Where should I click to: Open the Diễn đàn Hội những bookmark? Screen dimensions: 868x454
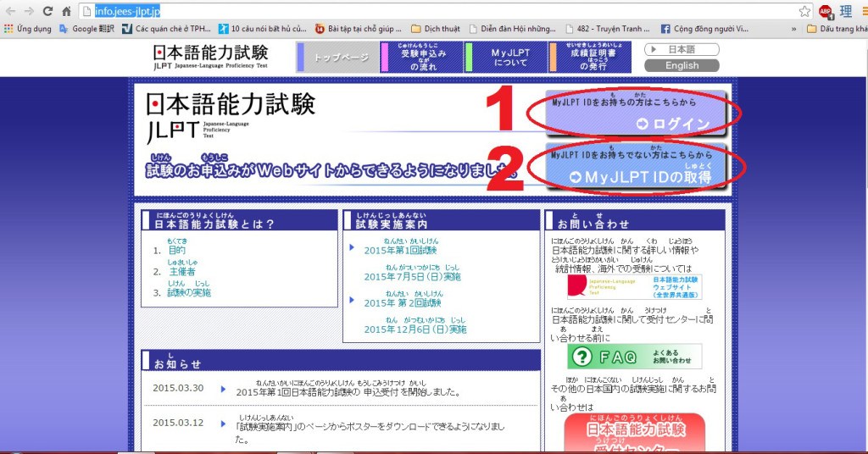tap(512, 29)
